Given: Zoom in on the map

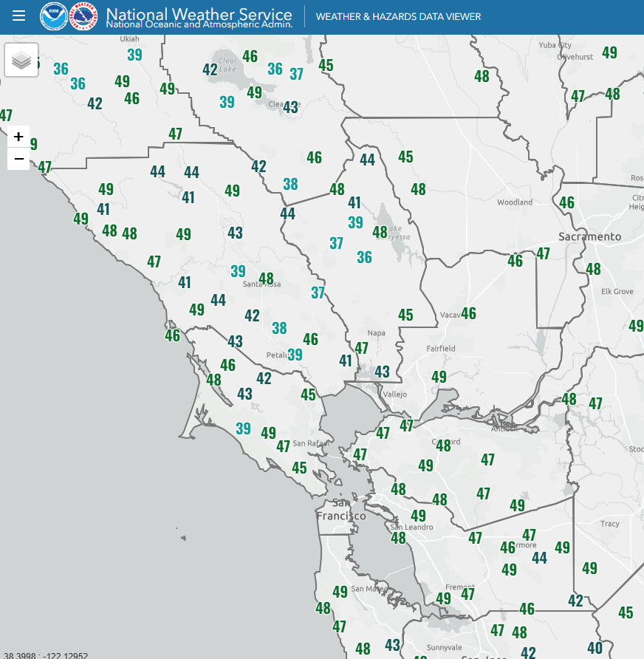Looking at the screenshot, I should pyautogui.click(x=18, y=137).
